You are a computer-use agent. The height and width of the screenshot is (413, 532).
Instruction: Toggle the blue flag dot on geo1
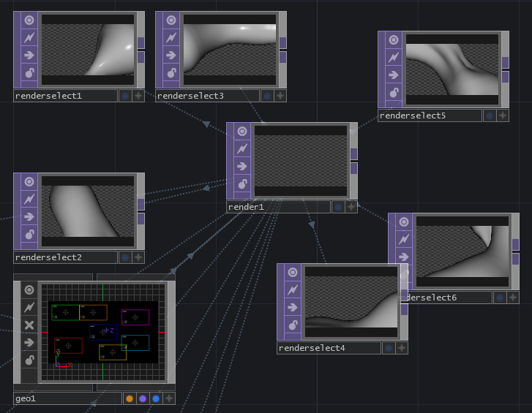[x=156, y=399]
